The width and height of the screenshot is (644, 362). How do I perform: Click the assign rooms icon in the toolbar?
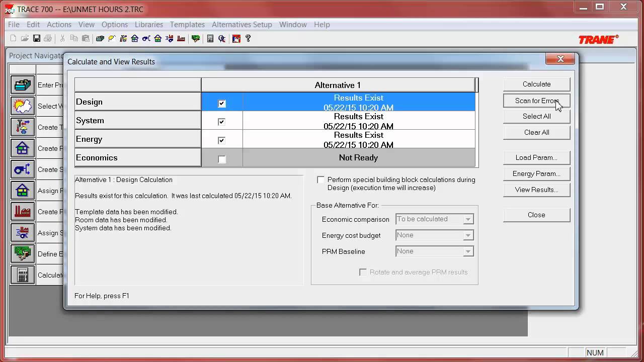click(x=158, y=38)
